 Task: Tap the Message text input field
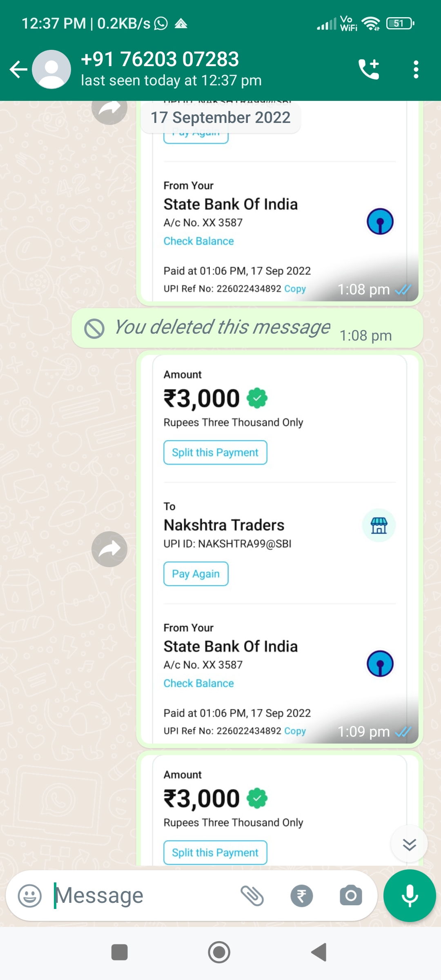click(143, 896)
